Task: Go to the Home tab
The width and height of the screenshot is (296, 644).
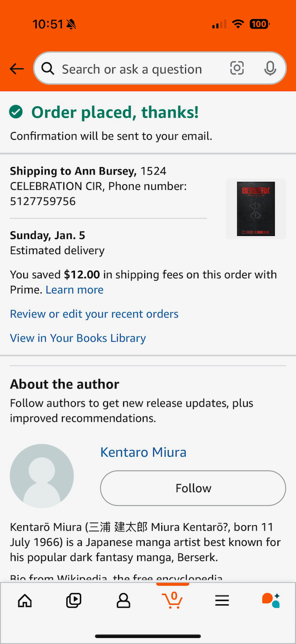Action: pyautogui.click(x=25, y=600)
